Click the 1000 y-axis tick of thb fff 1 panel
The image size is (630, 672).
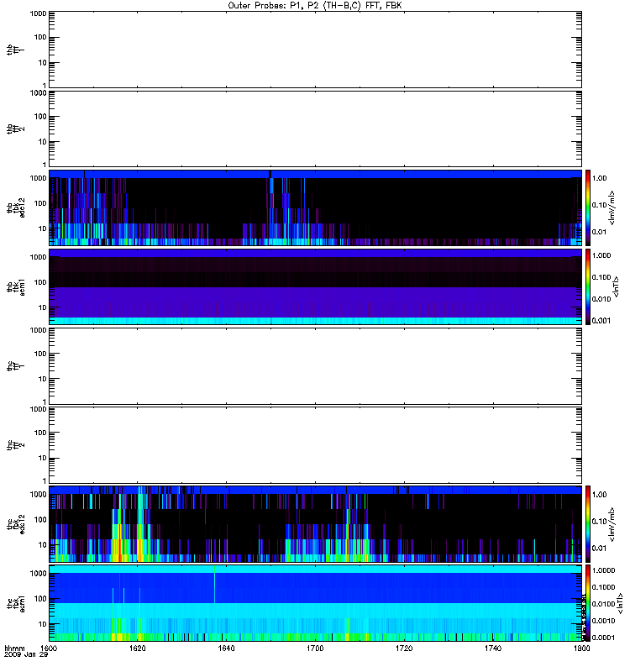38,13
